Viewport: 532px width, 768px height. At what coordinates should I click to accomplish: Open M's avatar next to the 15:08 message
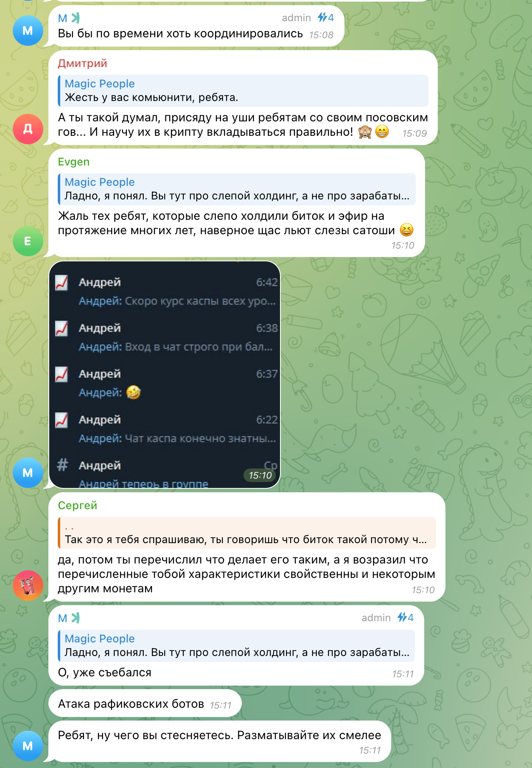pos(28,31)
